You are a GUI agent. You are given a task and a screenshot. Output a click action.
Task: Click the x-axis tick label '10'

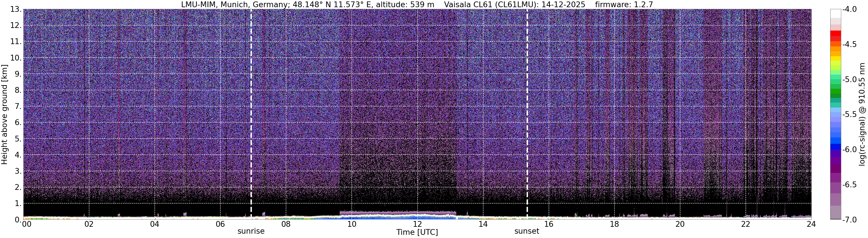pos(352,224)
